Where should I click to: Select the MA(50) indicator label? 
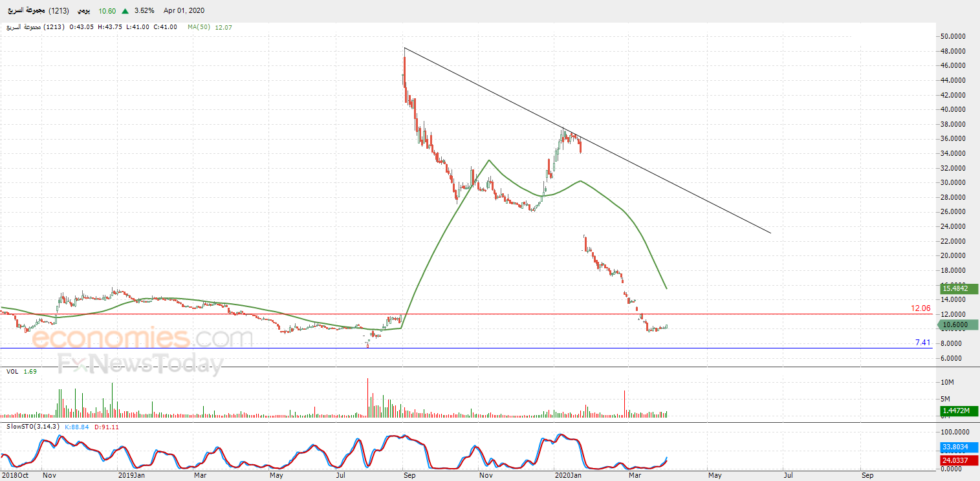tap(199, 27)
